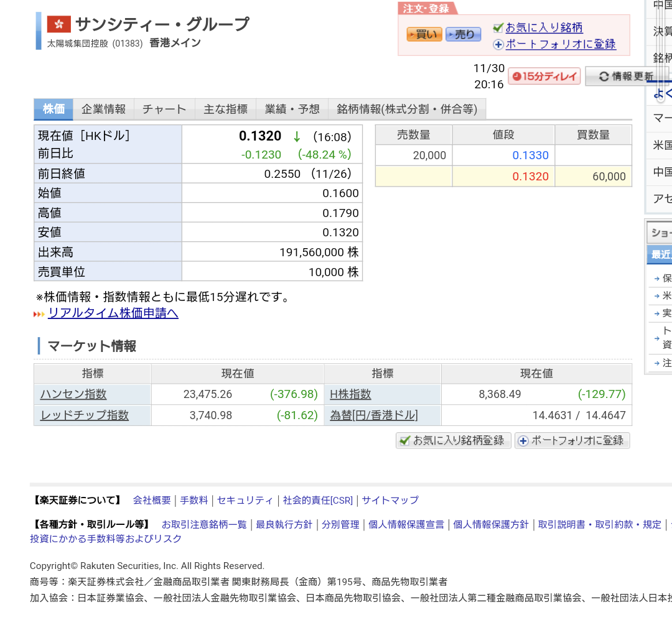Click orange arrows icon before リアルタイム株価申請へ
This screenshot has height=625, width=672.
[x=39, y=315]
